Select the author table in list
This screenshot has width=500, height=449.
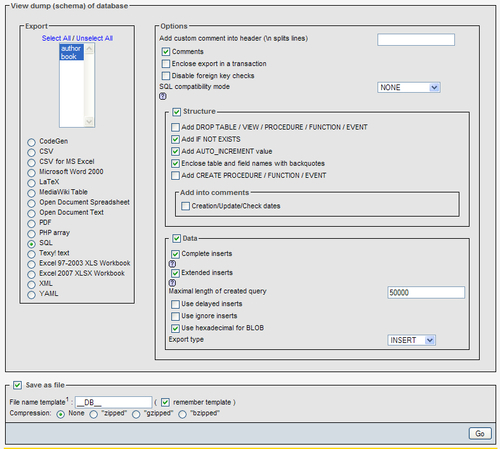coord(71,48)
